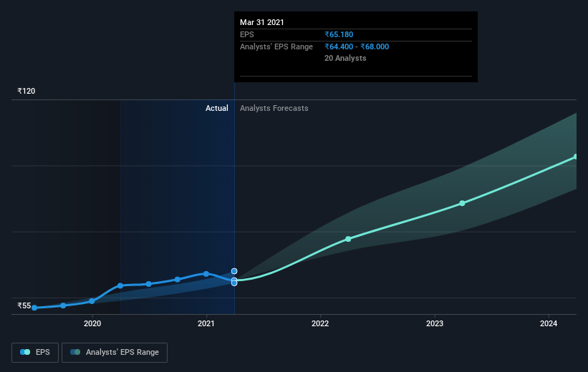
Task: Click the EPS legend color icon
Action: pos(25,352)
